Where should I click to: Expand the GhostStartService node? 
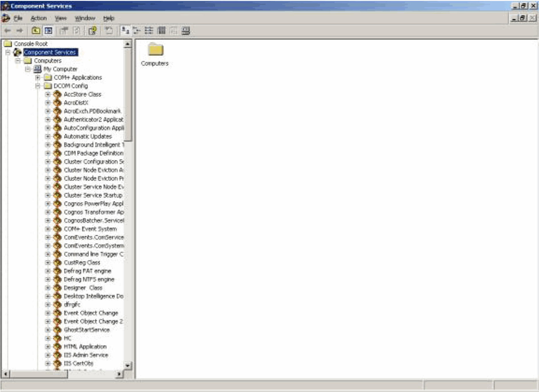(48, 330)
